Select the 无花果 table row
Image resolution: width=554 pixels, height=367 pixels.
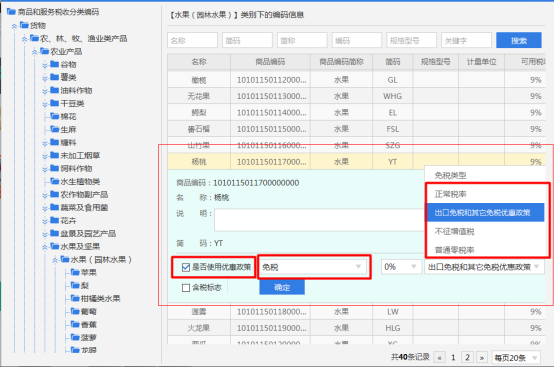tap(356, 96)
